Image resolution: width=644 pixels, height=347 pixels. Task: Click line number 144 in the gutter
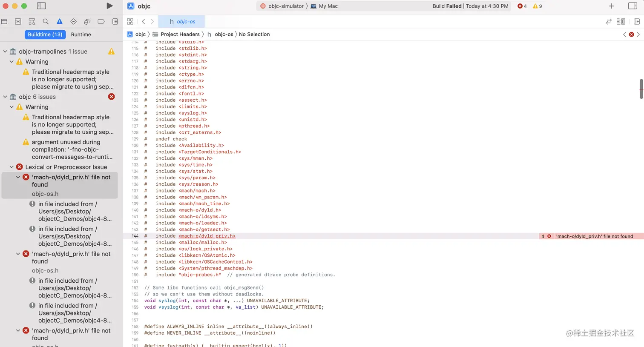coord(135,236)
